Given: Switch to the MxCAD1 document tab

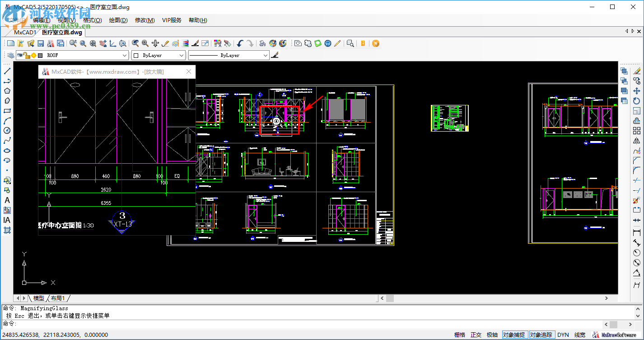Looking at the screenshot, I should [x=24, y=32].
